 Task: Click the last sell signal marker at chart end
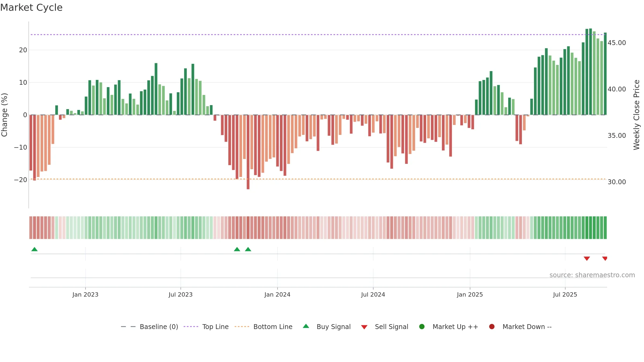point(605,258)
